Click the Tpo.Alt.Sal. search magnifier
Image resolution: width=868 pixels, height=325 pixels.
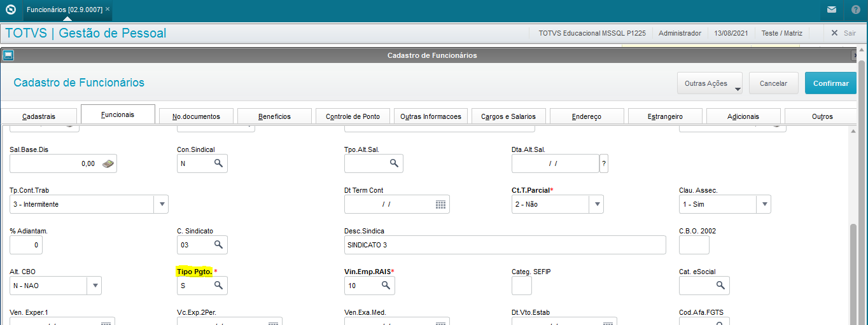tap(394, 163)
